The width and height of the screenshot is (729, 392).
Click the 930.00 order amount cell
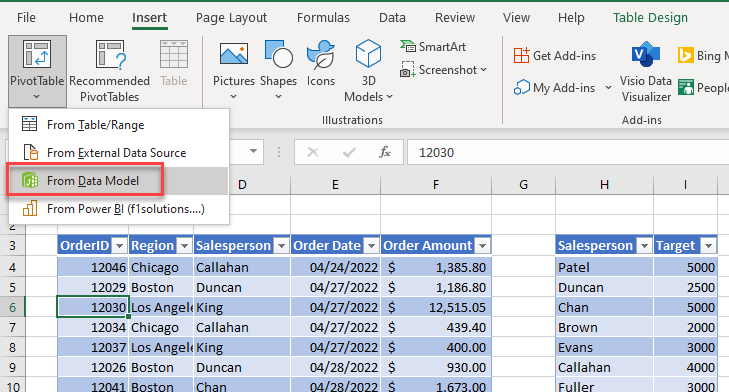(436, 367)
